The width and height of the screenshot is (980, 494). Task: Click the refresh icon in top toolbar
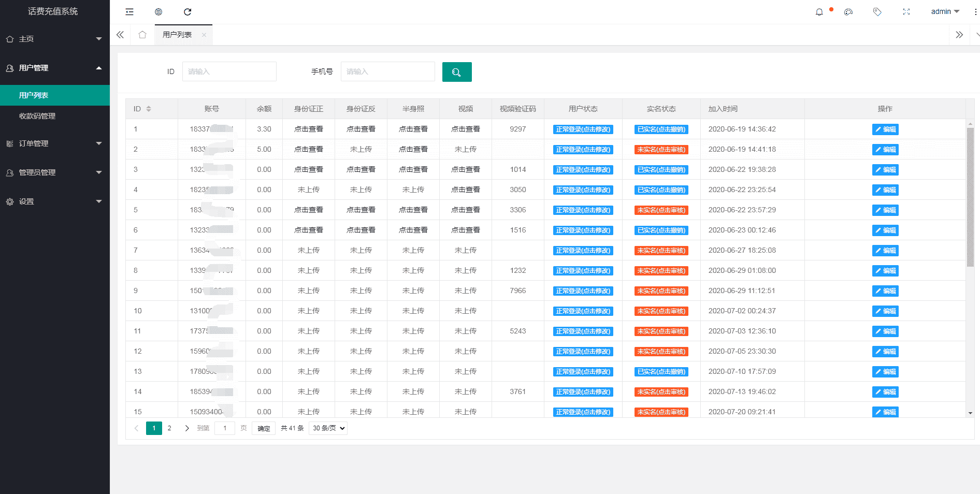[x=188, y=12]
